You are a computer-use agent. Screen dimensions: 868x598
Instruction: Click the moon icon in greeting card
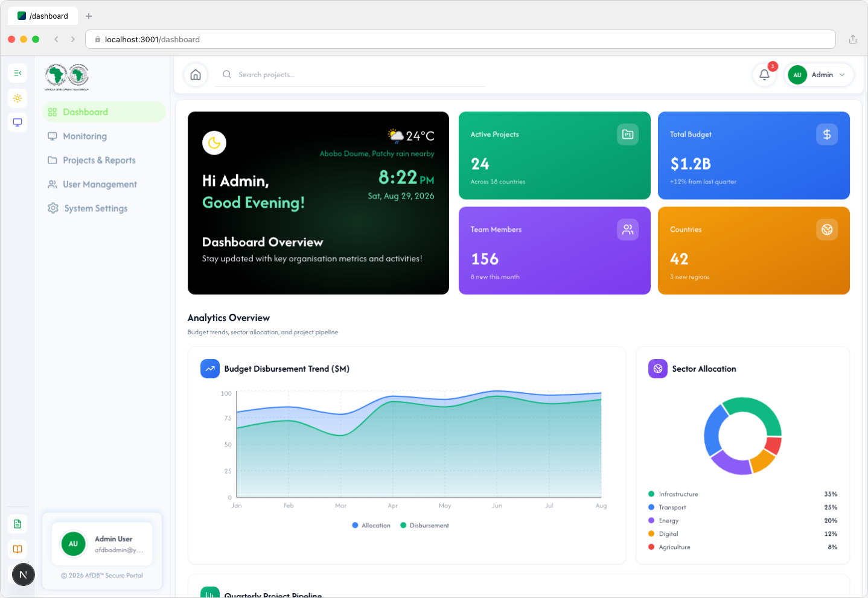click(x=214, y=143)
